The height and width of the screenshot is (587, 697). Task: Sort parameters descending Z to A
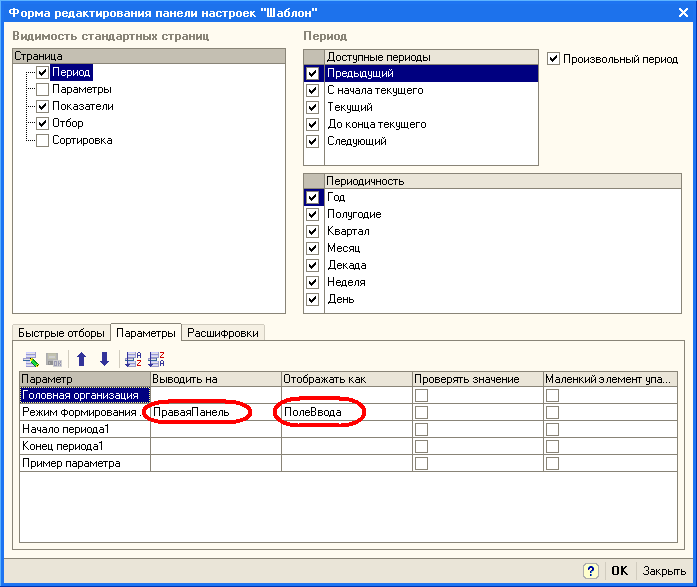(x=155, y=359)
